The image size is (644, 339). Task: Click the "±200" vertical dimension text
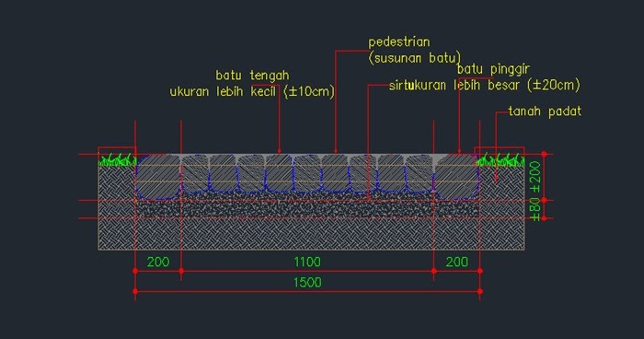[535, 177]
